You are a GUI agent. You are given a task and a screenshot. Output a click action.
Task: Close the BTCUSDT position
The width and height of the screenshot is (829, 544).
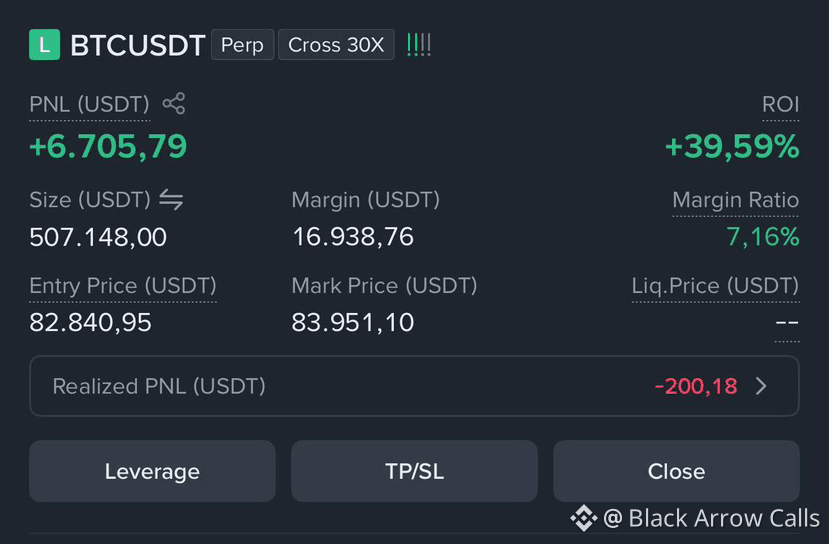tap(676, 471)
